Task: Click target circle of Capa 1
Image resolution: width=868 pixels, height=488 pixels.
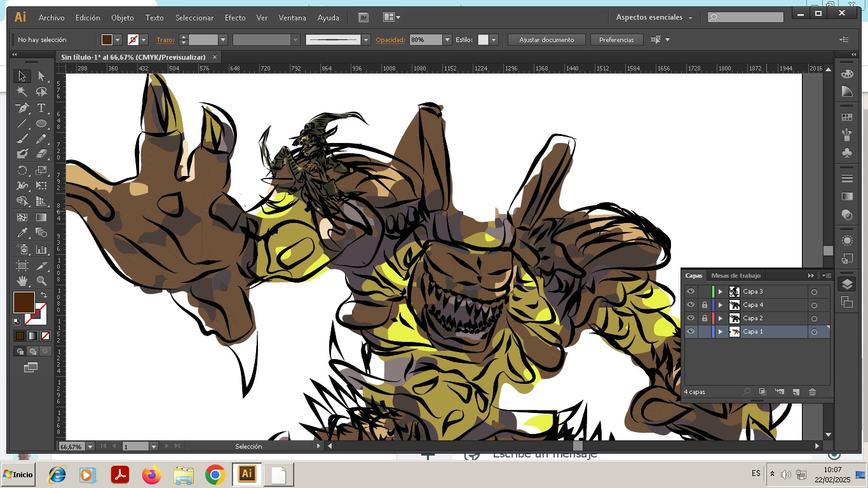Action: coord(814,332)
